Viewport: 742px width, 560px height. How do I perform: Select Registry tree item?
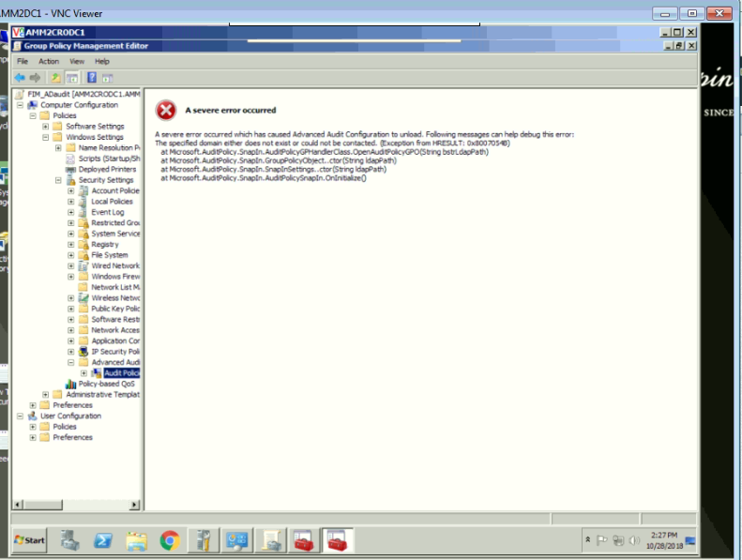pos(104,244)
